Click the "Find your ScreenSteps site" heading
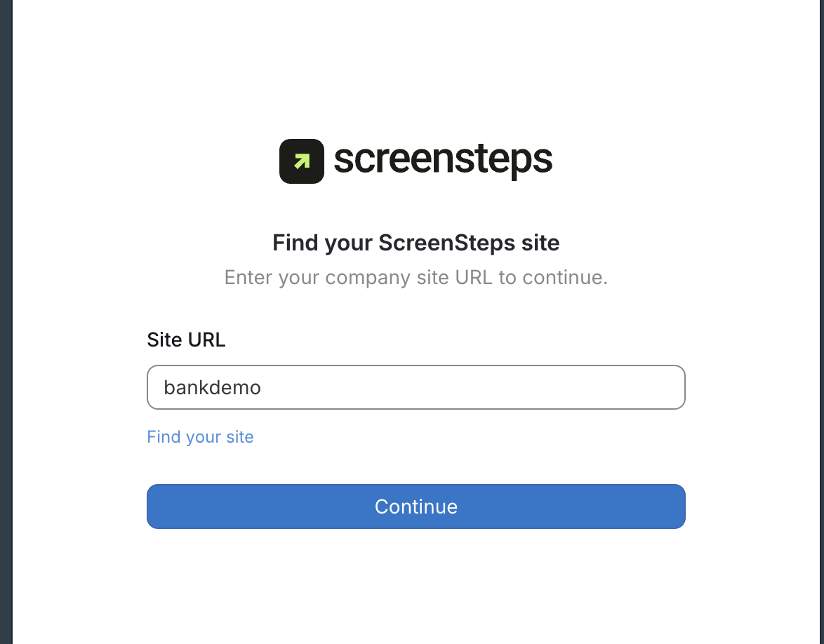This screenshot has height=644, width=824. tap(416, 243)
